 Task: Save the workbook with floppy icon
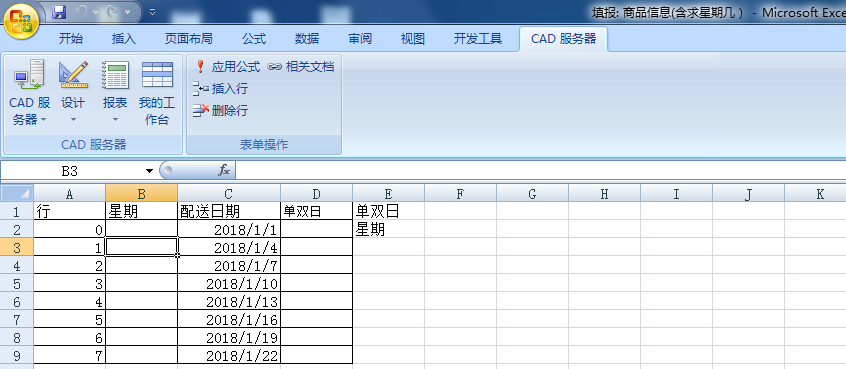(59, 11)
